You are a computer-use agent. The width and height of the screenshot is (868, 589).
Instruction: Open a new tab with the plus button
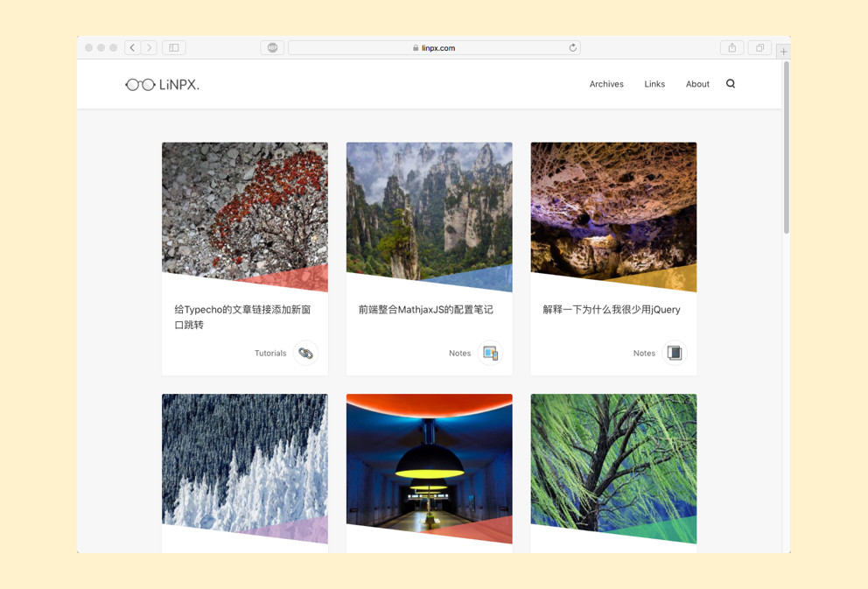click(783, 51)
